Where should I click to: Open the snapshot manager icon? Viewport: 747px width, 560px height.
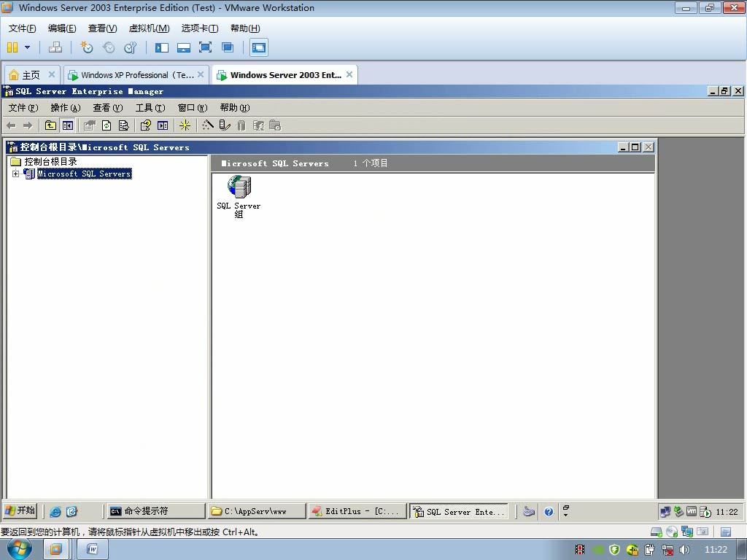[130, 47]
